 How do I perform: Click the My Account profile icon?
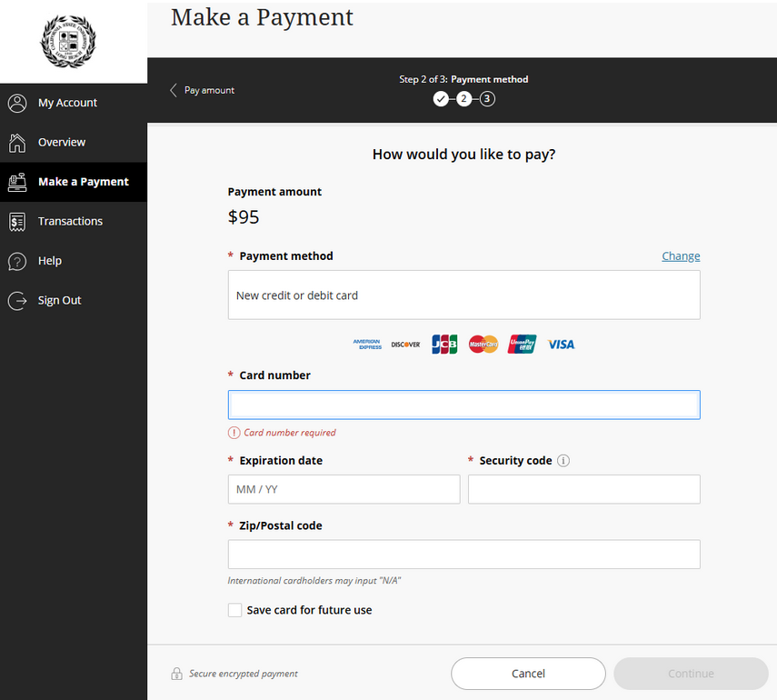17,103
